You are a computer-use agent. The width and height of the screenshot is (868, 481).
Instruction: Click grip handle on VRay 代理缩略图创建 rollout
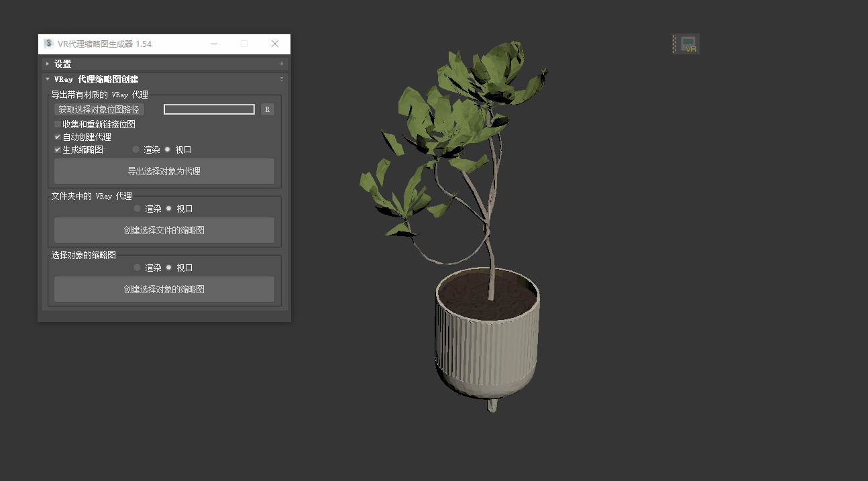coord(282,79)
